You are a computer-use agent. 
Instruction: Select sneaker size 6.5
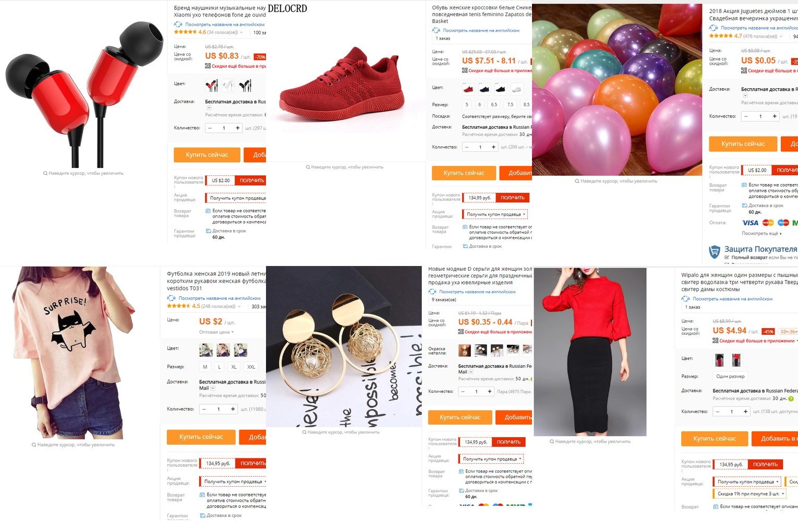click(x=494, y=105)
